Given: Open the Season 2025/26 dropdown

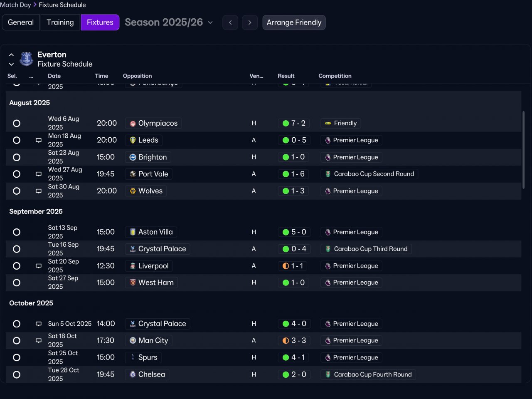Looking at the screenshot, I should tap(169, 22).
